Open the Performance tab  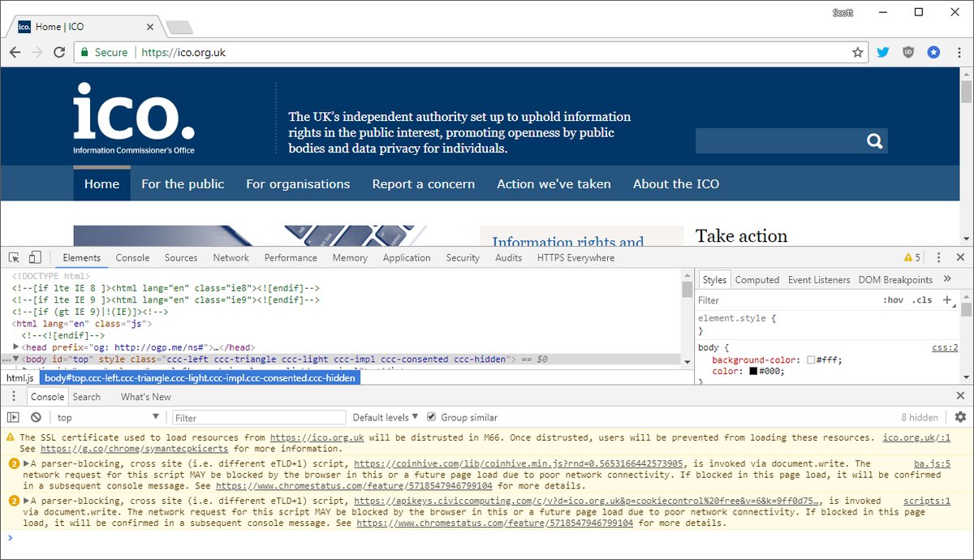coord(291,257)
